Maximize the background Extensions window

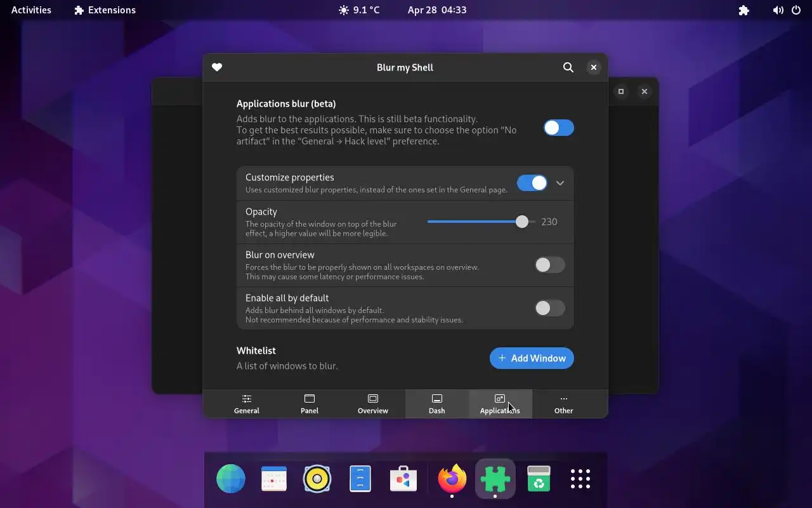[x=621, y=91]
